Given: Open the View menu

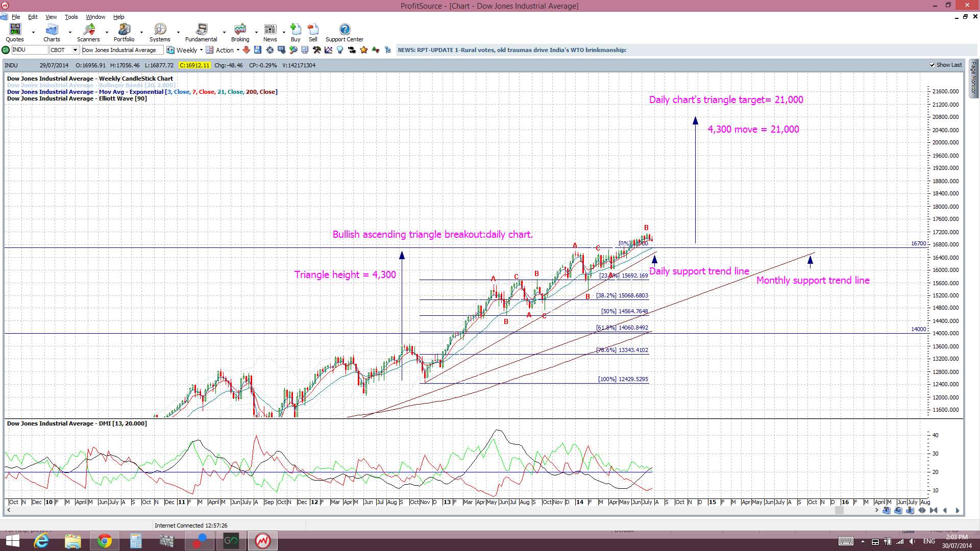Looking at the screenshot, I should click(51, 17).
